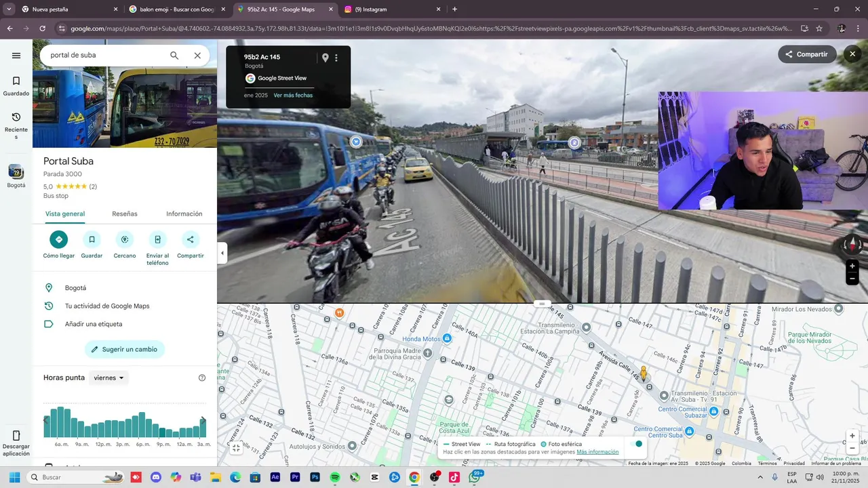The width and height of the screenshot is (868, 488).
Task: Click the browser back arrow
Action: 9,28
